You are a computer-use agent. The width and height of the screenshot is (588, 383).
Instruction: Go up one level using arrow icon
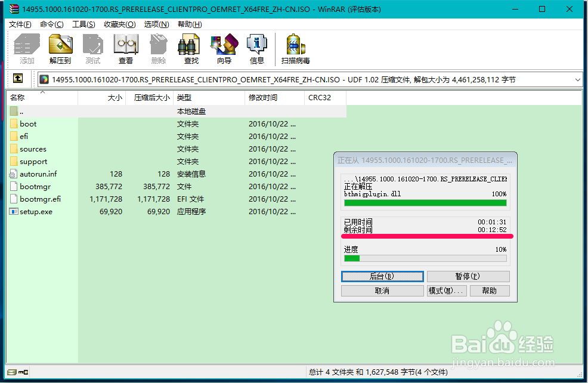point(18,78)
